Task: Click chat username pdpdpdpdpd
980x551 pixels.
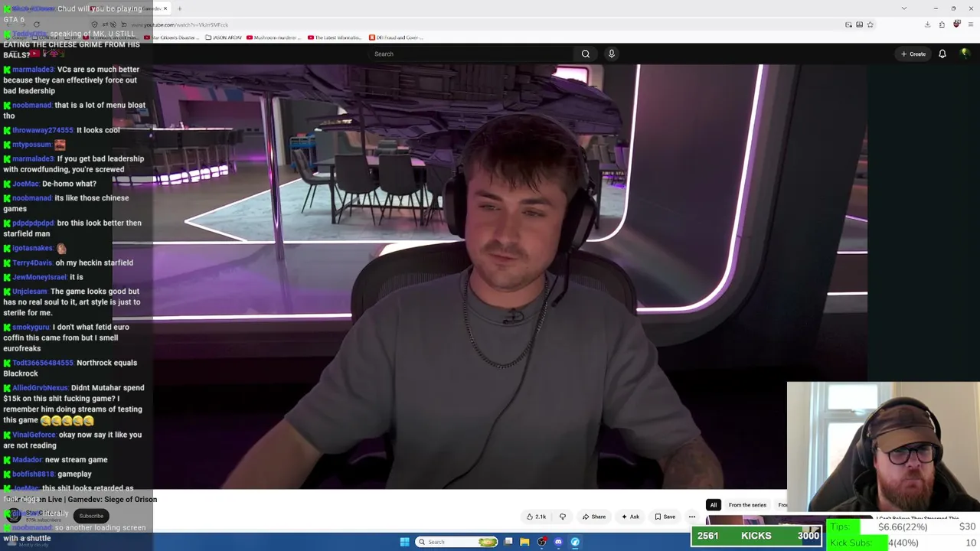Action: click(x=33, y=223)
